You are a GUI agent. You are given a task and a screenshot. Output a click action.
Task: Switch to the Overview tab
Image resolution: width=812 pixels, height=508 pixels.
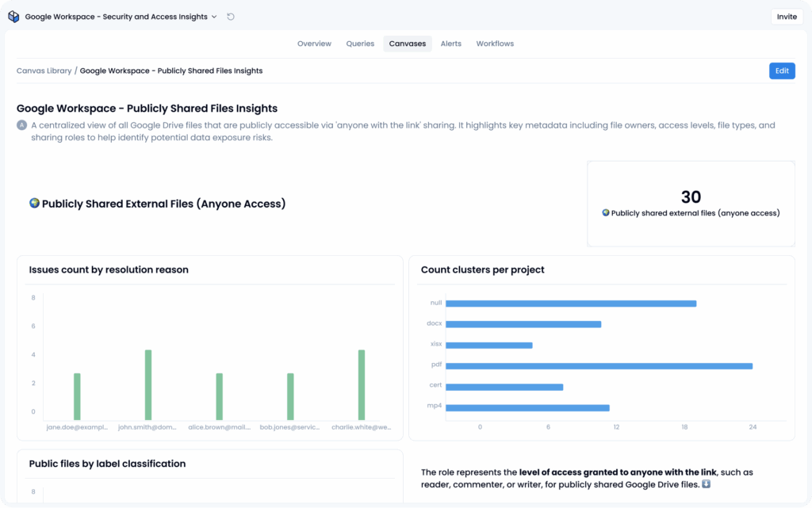coord(314,44)
